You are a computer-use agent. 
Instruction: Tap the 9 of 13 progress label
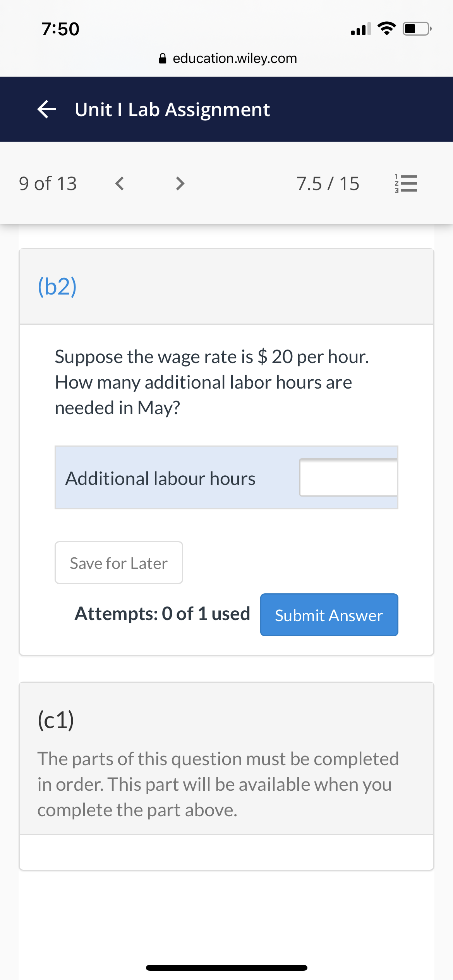[48, 183]
